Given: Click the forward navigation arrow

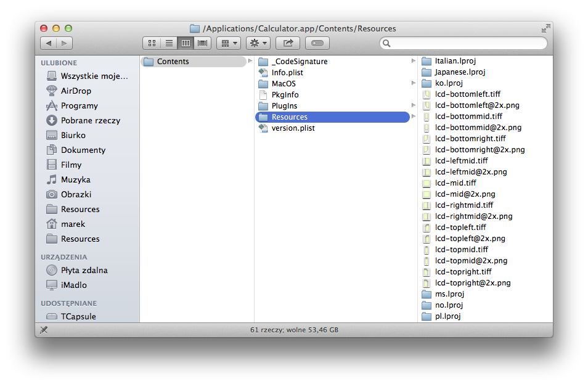Looking at the screenshot, I should 65,43.
